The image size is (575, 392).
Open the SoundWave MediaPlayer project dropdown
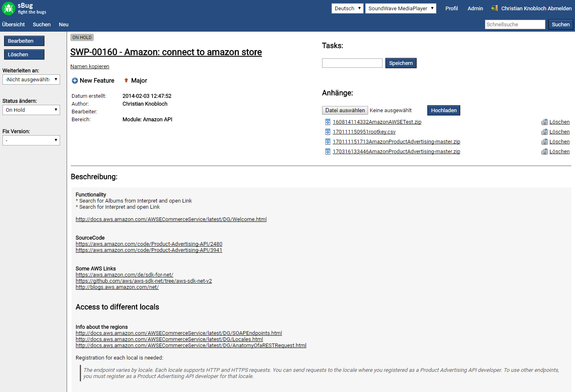pos(401,8)
